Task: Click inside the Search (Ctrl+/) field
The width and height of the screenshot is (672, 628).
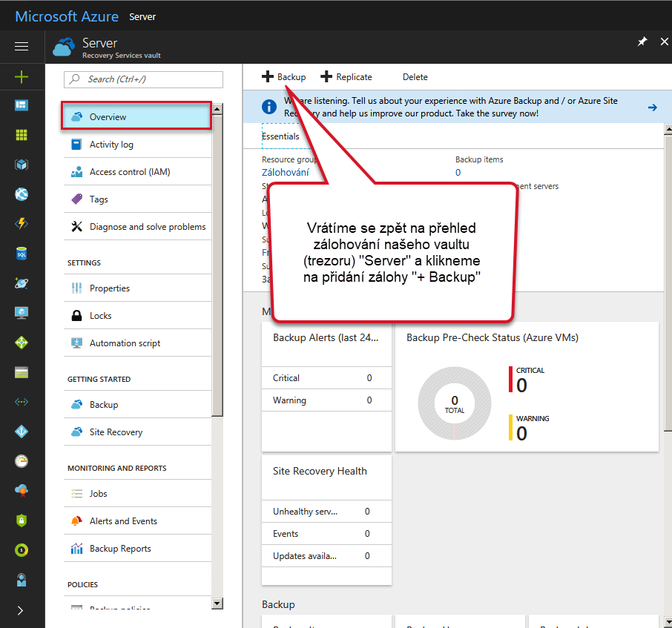Action: [144, 79]
